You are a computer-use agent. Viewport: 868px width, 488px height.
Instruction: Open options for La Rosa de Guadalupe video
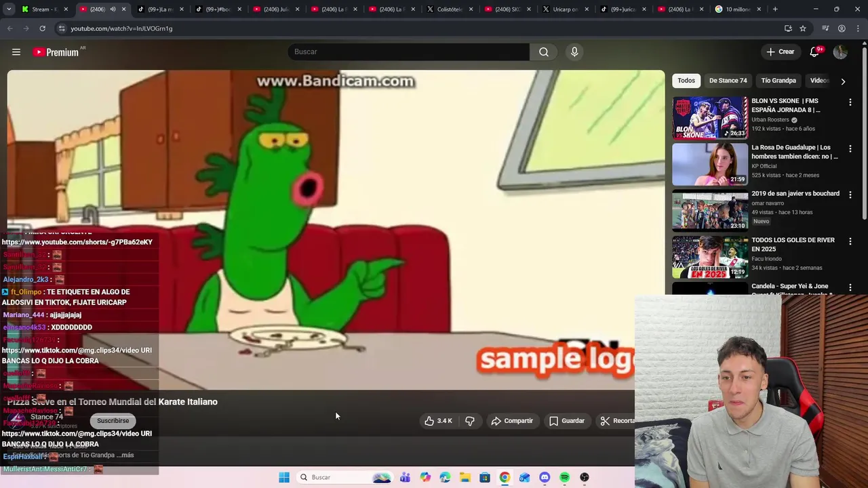850,148
